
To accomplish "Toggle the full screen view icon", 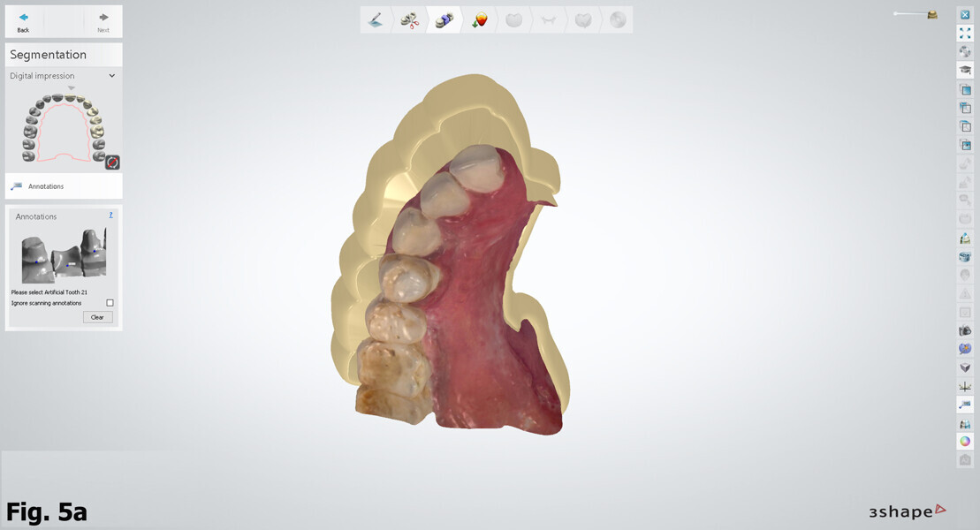I will [x=965, y=34].
